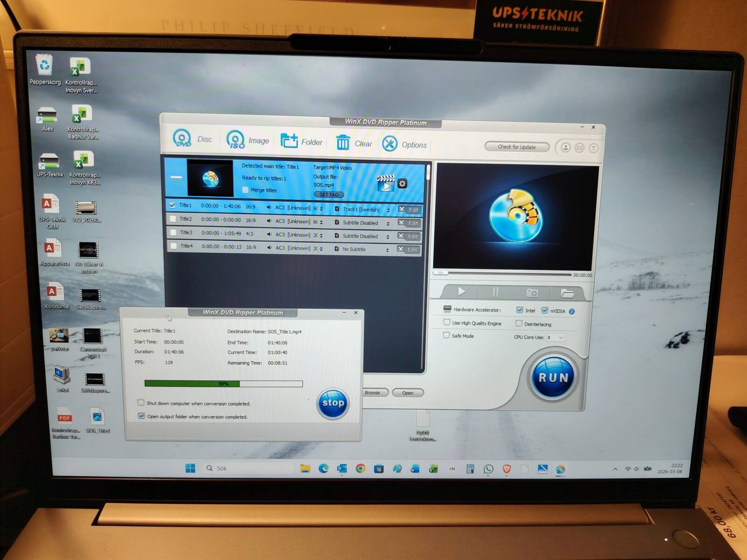This screenshot has height=560, width=747.
Task: Take a snapshot with camera icon
Action: pyautogui.click(x=532, y=293)
